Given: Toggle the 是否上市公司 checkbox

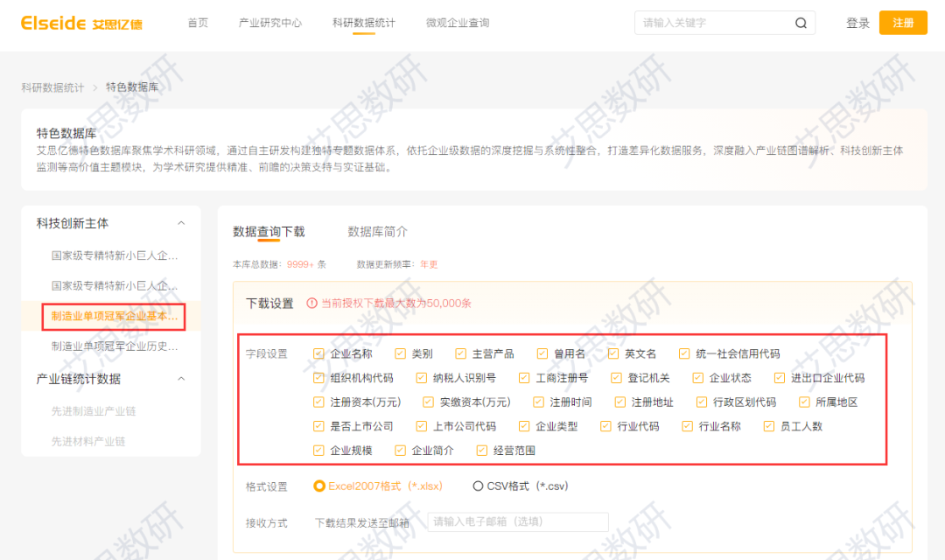Looking at the screenshot, I should click(318, 426).
